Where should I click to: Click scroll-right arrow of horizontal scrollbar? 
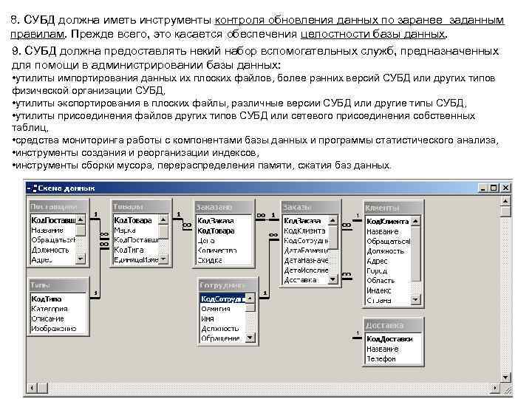tap(495, 387)
